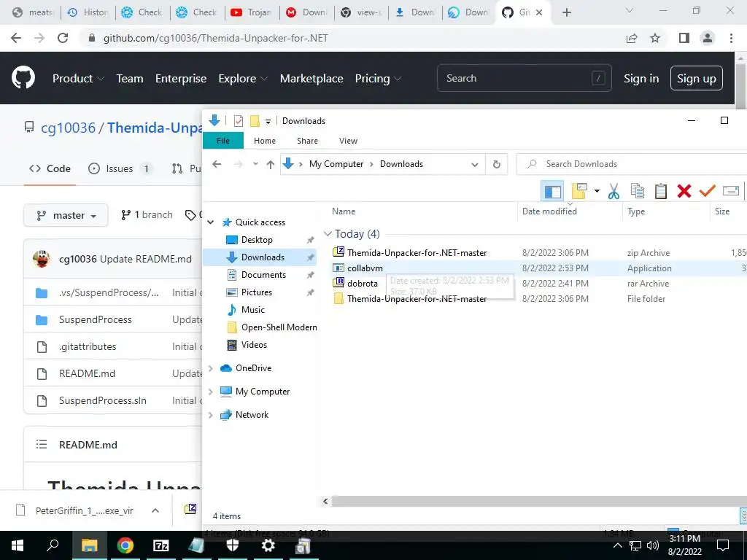Expand the Network tree node
The width and height of the screenshot is (747, 560).
(211, 415)
